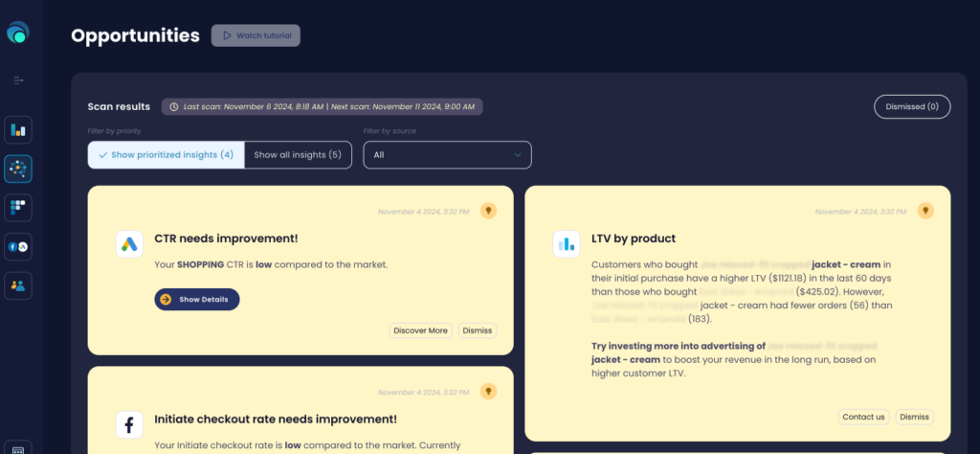Click the app logo in sidebar

(x=18, y=33)
